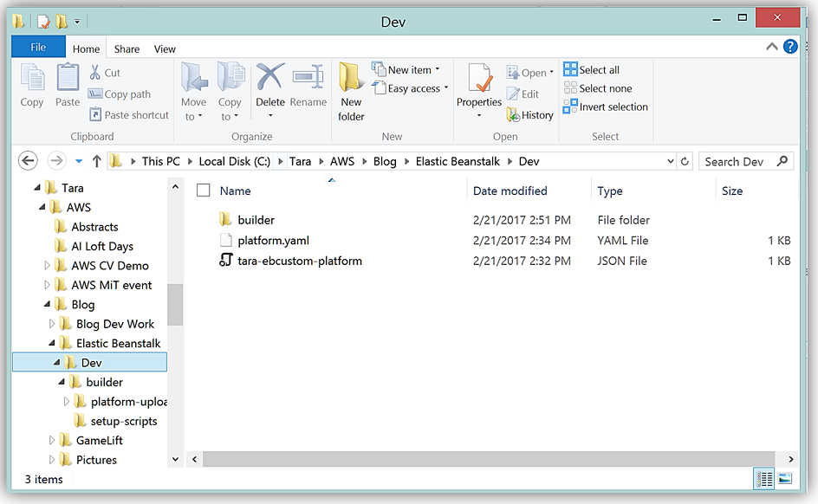The width and height of the screenshot is (818, 504).
Task: Switch to large icons view in status bar
Action: [785, 479]
